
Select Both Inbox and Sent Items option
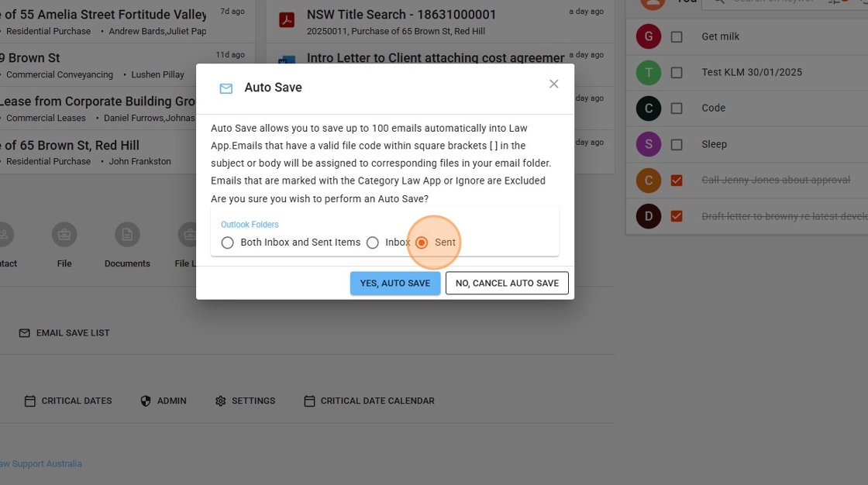[227, 242]
